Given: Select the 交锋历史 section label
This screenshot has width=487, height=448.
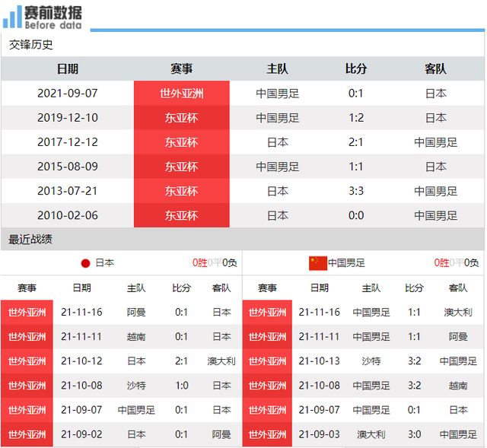Looking at the screenshot, I should [x=30, y=45].
